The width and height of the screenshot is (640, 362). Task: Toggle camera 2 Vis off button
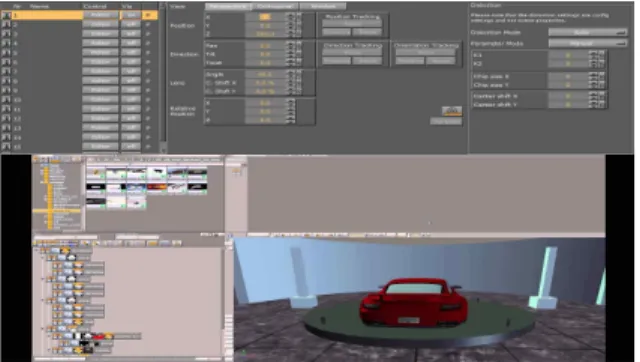click(131, 24)
